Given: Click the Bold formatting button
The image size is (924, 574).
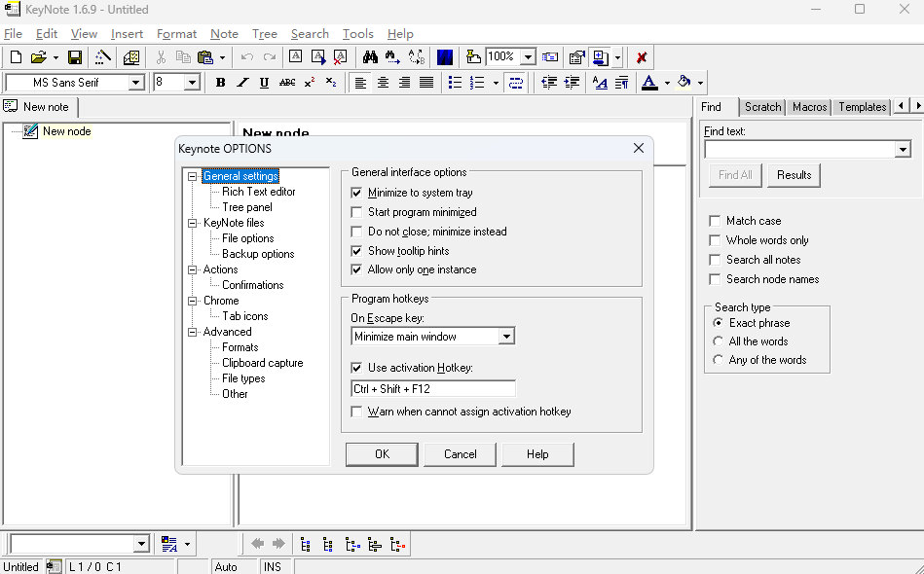Looking at the screenshot, I should pos(220,83).
